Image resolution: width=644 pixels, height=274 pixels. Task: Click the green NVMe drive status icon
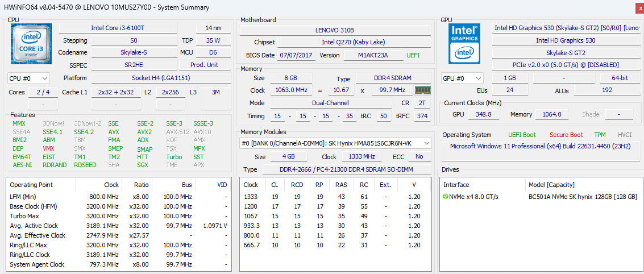pos(446,197)
